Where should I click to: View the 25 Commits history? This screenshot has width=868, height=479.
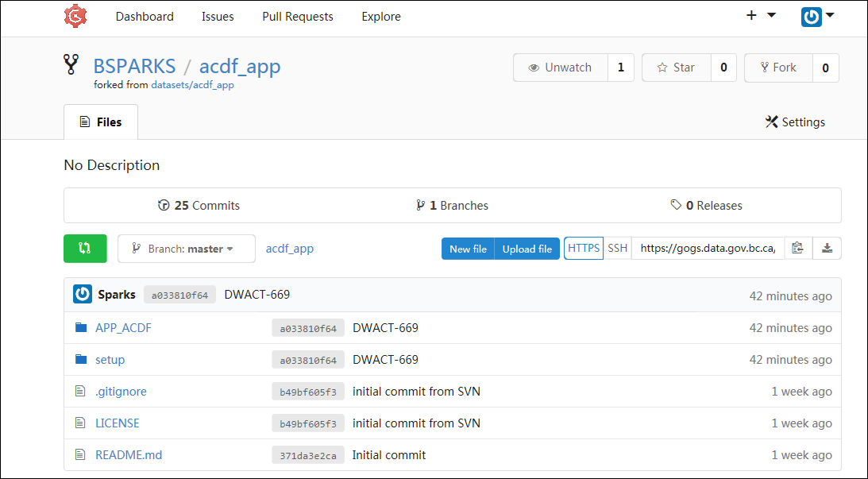pos(199,206)
